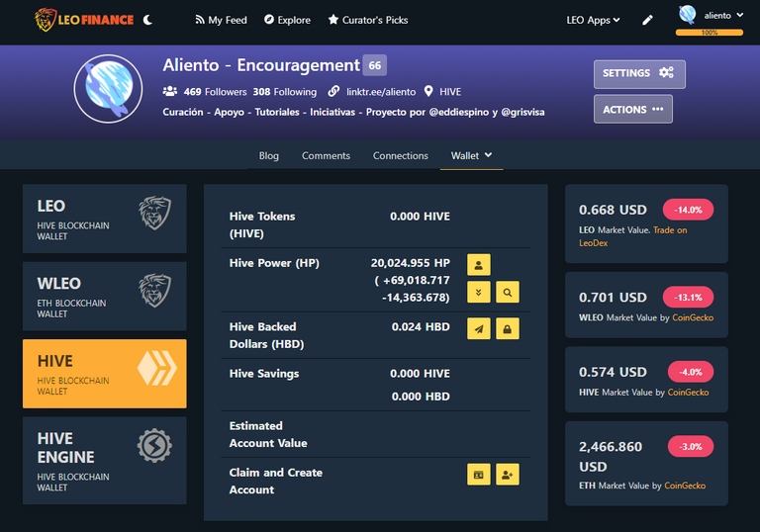Click the ACTIONS button

[633, 109]
